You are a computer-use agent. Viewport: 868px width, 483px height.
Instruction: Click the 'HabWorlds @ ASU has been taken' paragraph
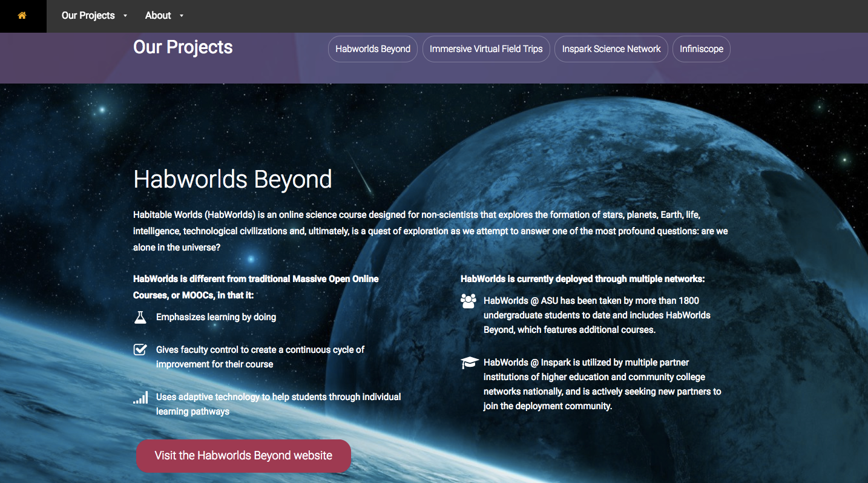point(597,315)
